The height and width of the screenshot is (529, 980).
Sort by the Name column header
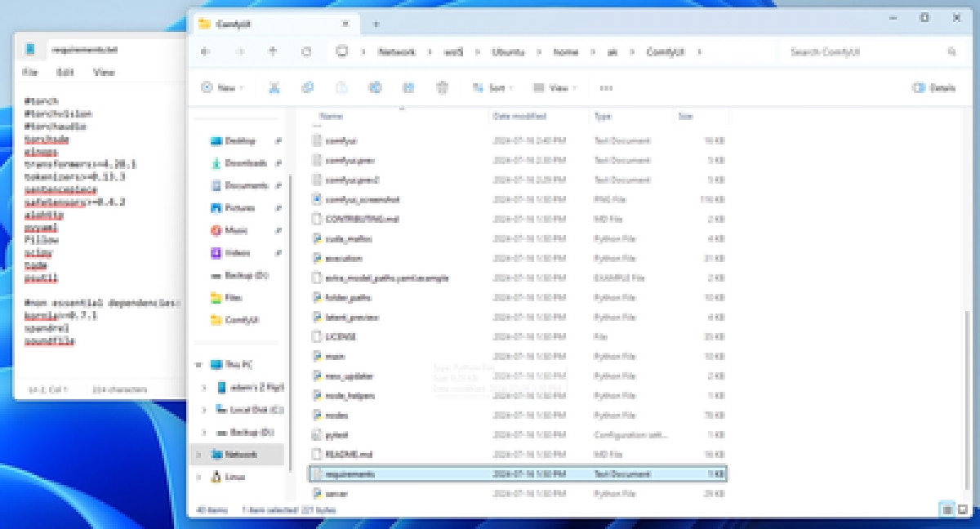pos(332,117)
